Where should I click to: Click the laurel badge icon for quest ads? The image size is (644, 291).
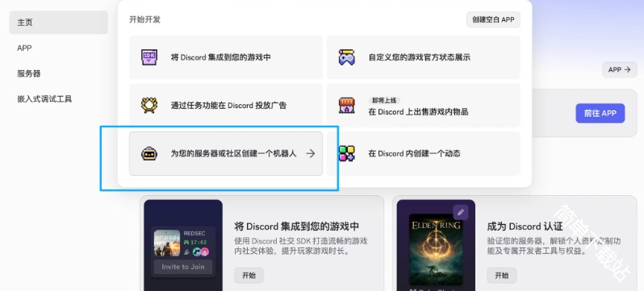click(x=148, y=105)
